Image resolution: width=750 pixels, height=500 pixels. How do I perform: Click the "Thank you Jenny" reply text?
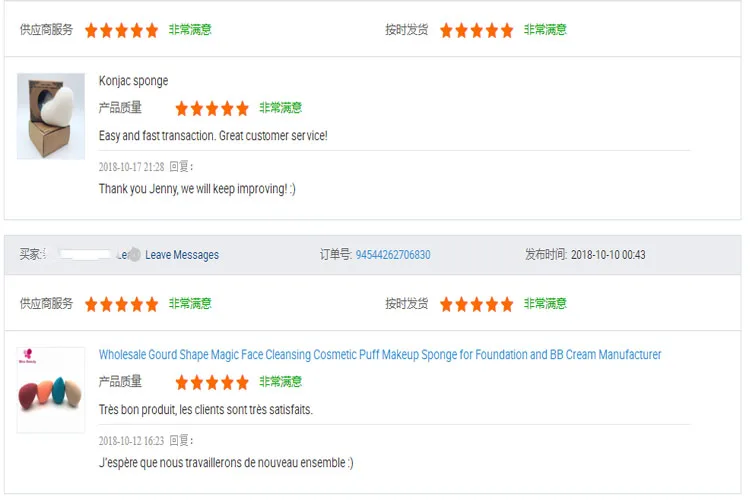click(197, 189)
